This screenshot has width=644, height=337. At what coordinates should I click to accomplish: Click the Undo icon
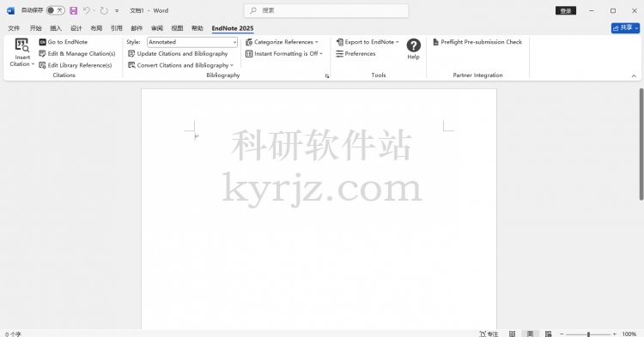pos(86,10)
